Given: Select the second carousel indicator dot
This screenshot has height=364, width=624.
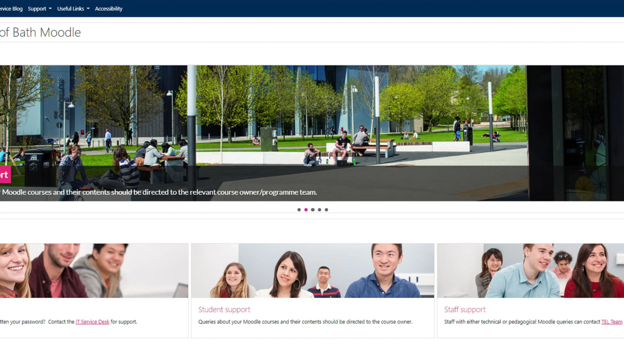Looking at the screenshot, I should coord(306,210).
